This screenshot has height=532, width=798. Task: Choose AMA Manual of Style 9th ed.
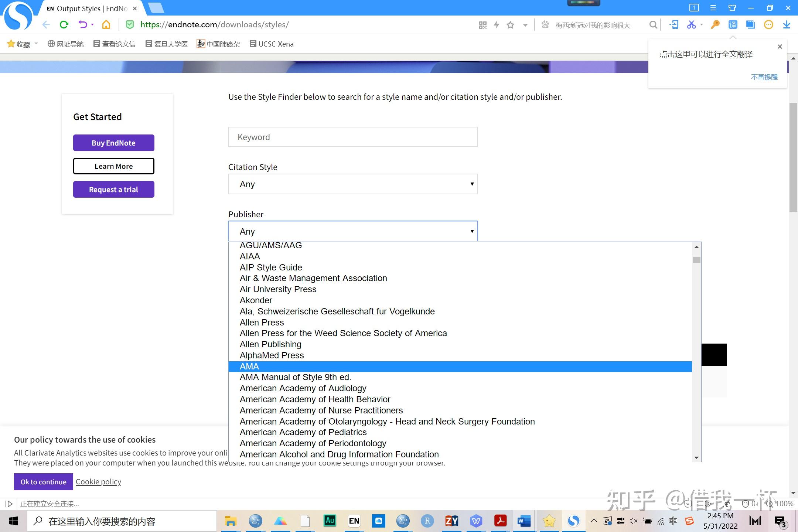(x=460, y=377)
